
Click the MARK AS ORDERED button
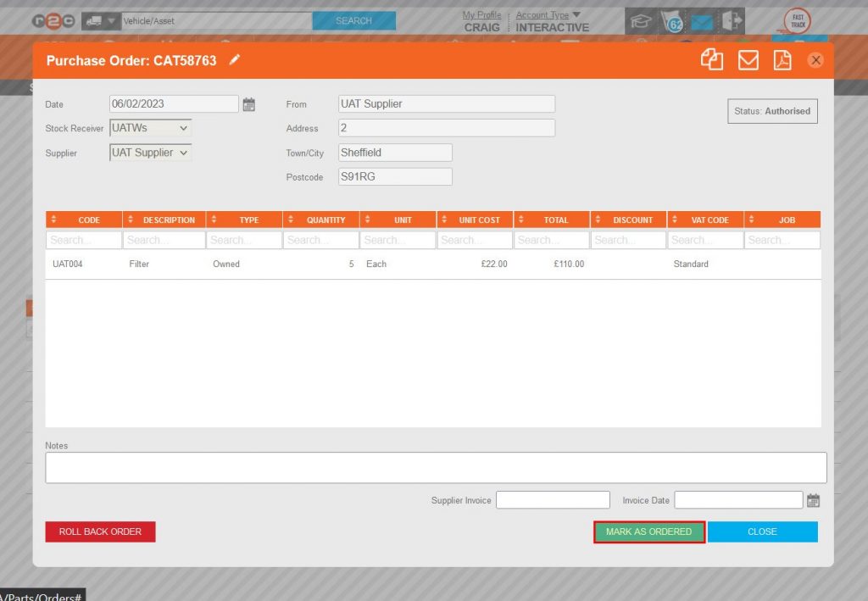click(648, 531)
